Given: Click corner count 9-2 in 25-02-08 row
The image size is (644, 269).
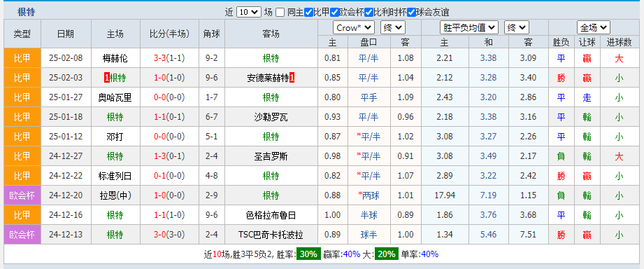Looking at the screenshot, I should pyautogui.click(x=211, y=58).
